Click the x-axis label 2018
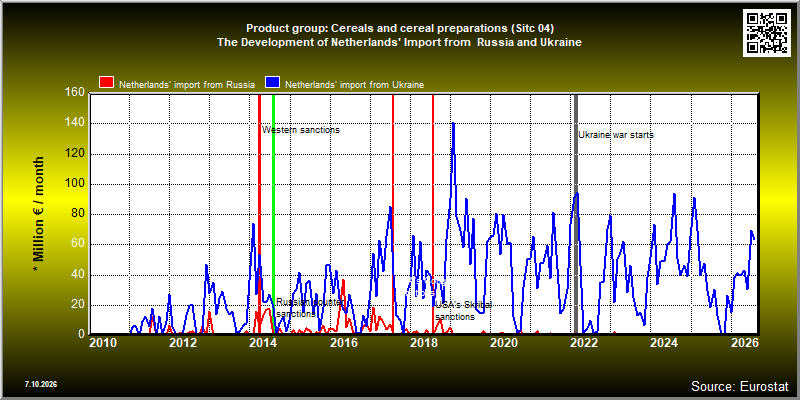Viewport: 800px width, 400px height. click(x=423, y=342)
